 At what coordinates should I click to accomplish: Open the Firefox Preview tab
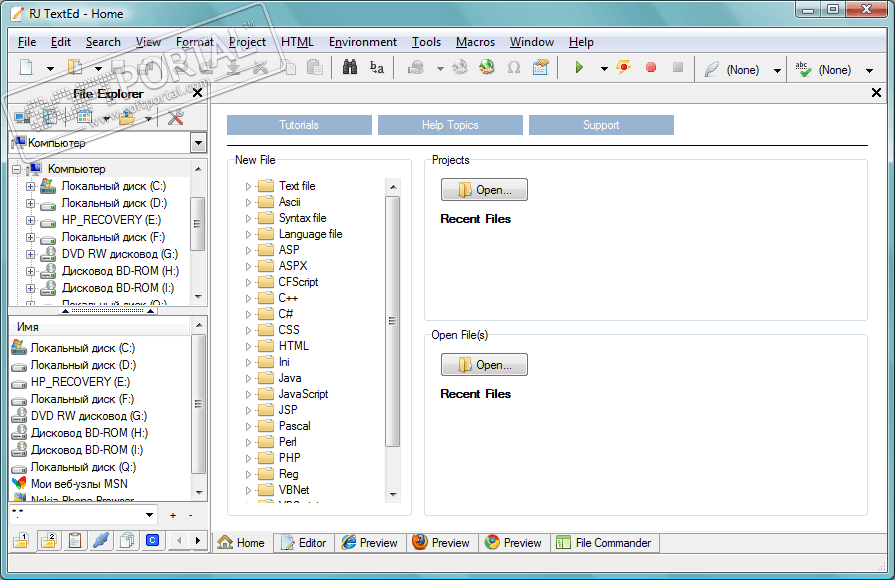click(x=441, y=543)
